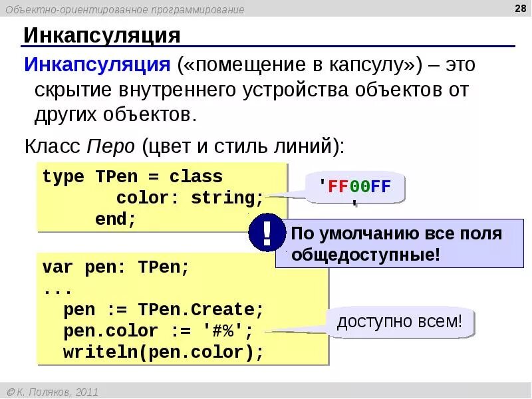Click code line "pen.color := '#%';"
532x399 pixels.
[x=158, y=331]
